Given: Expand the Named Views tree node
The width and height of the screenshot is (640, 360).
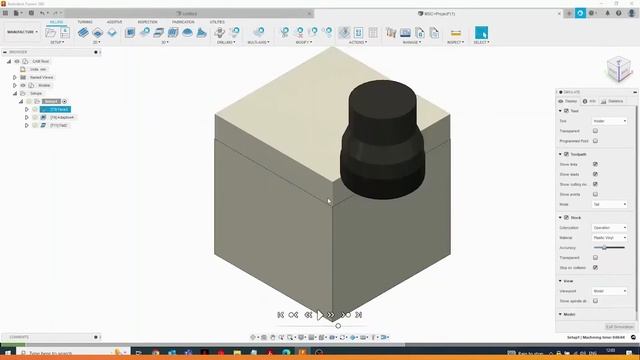Looking at the screenshot, I should (15, 77).
